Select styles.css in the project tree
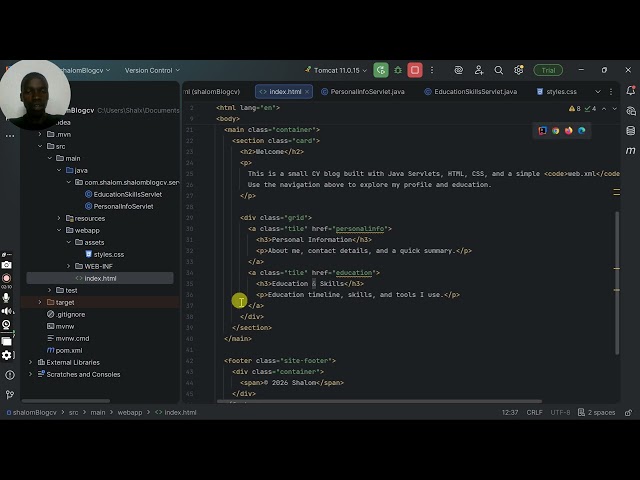Screen dimensions: 640x480 click(x=104, y=254)
